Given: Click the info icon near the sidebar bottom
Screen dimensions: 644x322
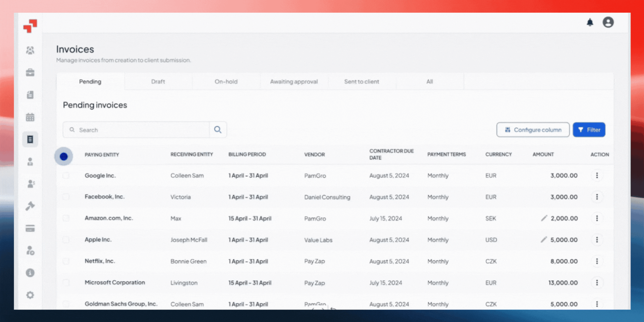Looking at the screenshot, I should 30,273.
